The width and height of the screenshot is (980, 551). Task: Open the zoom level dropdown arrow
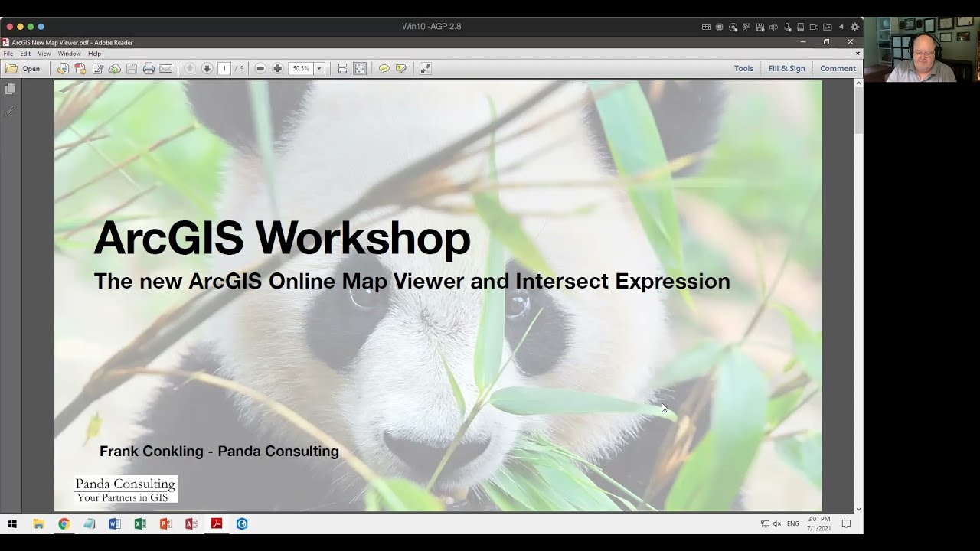pos(319,68)
